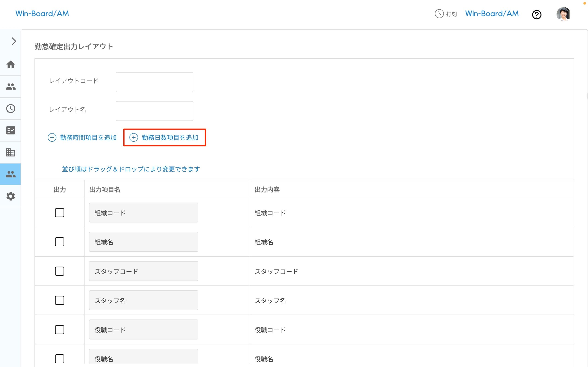Open the organization building icon in the sidebar

point(10,153)
